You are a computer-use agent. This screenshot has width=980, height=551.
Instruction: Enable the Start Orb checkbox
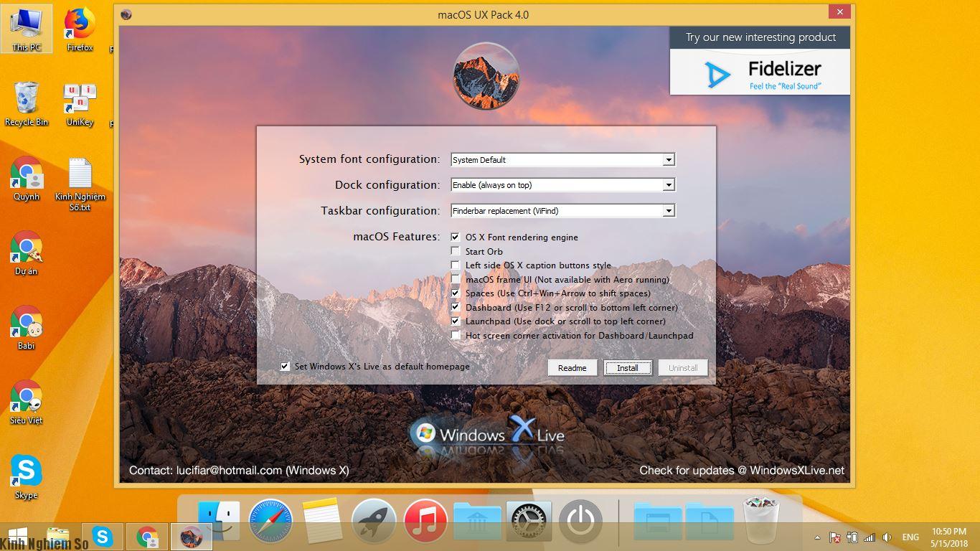point(456,251)
